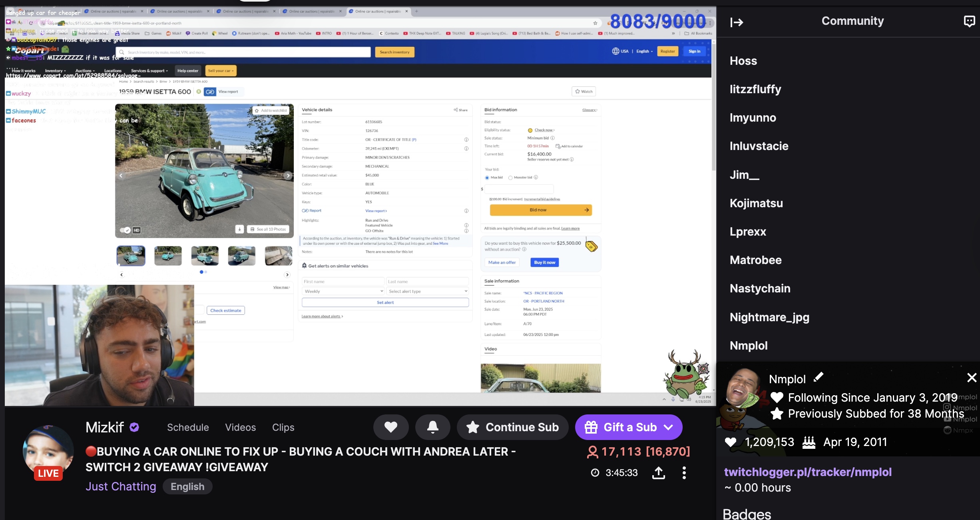The width and height of the screenshot is (980, 520).
Task: Click See all 10 Photos button
Action: pyautogui.click(x=268, y=229)
